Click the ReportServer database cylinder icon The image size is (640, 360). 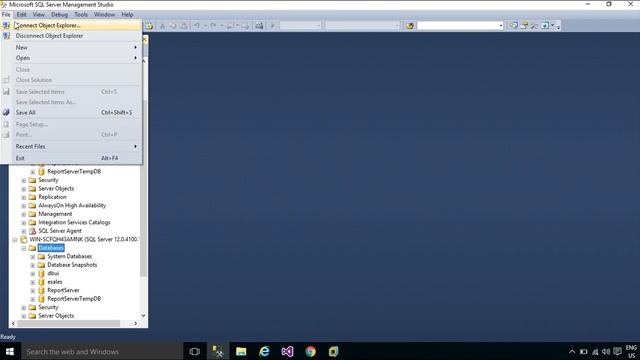[41, 290]
